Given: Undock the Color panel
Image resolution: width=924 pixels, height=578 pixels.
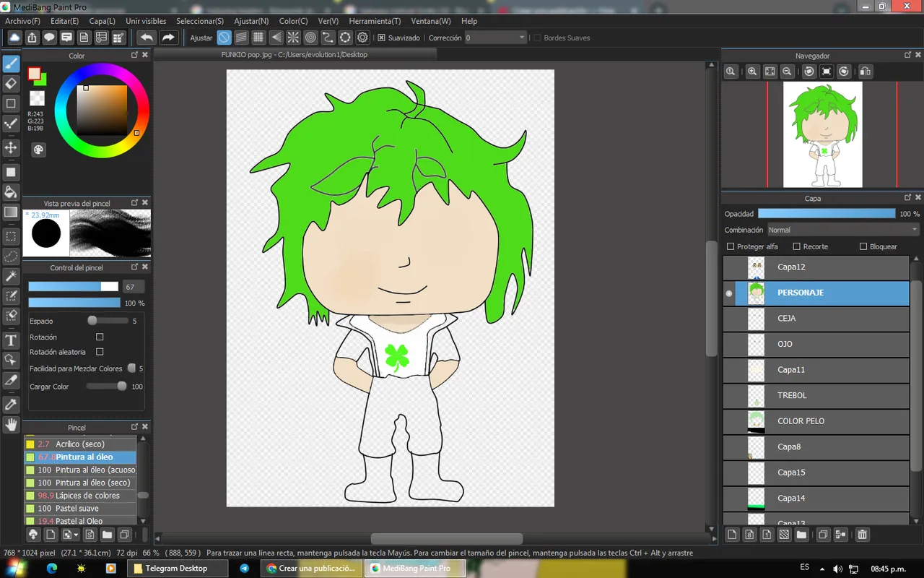Looking at the screenshot, I should click(x=134, y=55).
